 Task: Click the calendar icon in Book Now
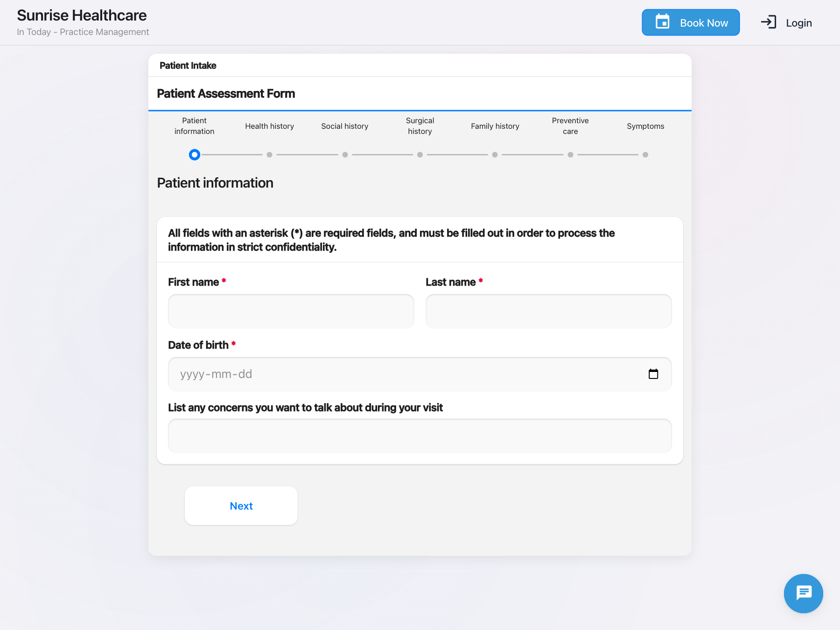663,22
